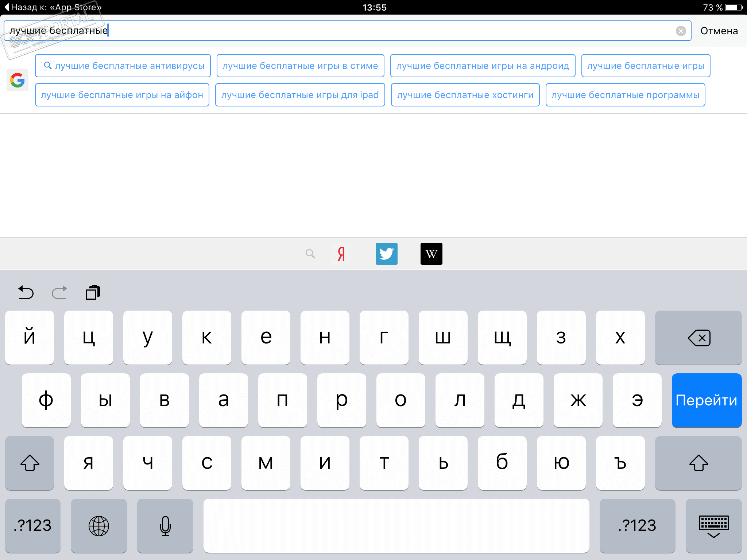Select the Twitter search shortcut icon
Viewport: 747px width, 560px height.
(x=386, y=254)
